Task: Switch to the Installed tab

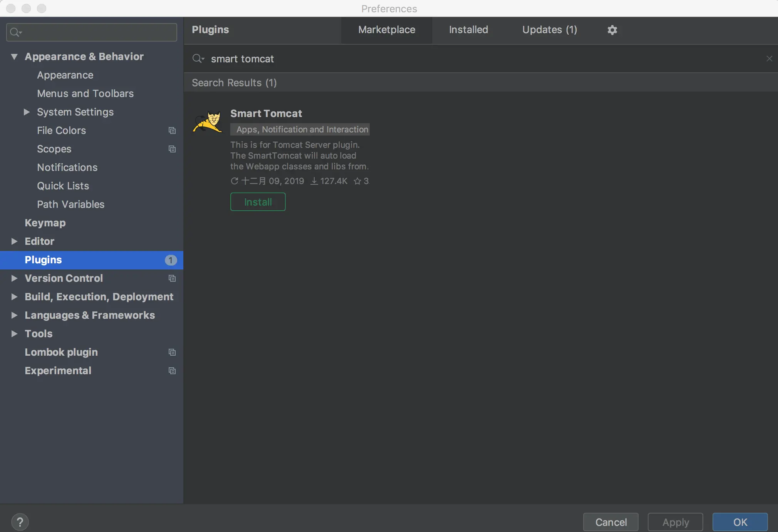Action: tap(468, 30)
